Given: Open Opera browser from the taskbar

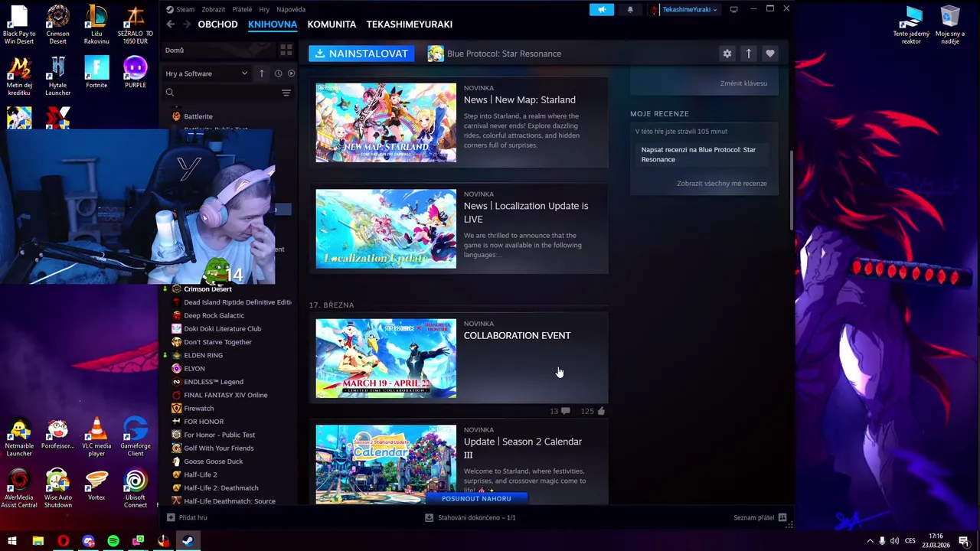Looking at the screenshot, I should click(63, 541).
